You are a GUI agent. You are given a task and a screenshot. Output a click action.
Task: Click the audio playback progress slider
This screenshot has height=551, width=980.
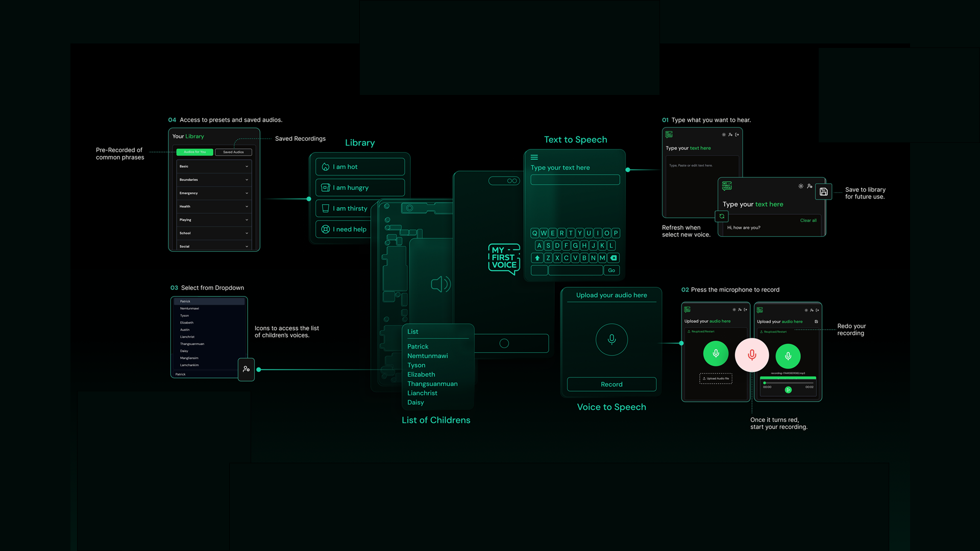[788, 383]
